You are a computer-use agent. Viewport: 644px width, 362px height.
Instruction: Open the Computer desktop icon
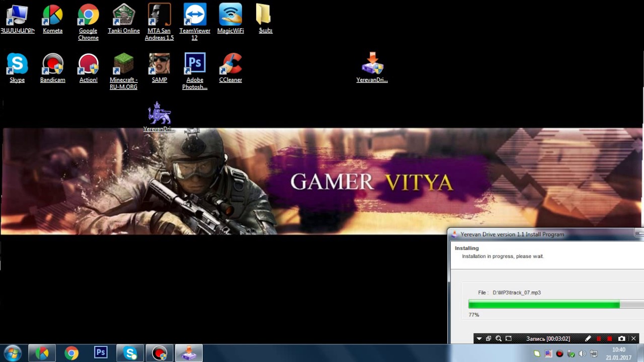click(x=17, y=19)
